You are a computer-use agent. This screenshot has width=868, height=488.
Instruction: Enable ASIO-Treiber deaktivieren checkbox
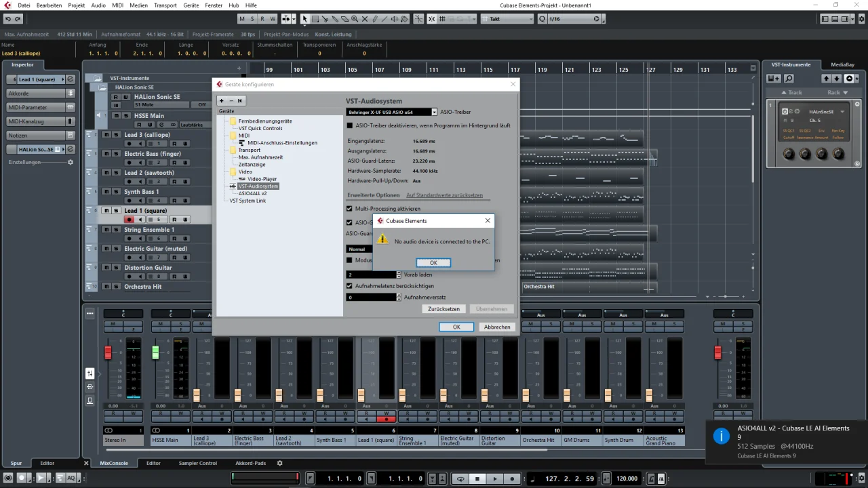pyautogui.click(x=350, y=125)
